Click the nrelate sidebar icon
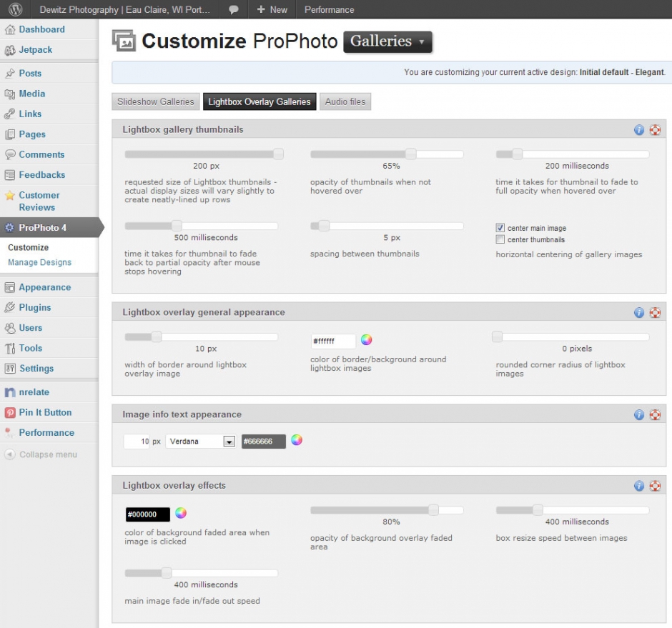 tap(10, 392)
